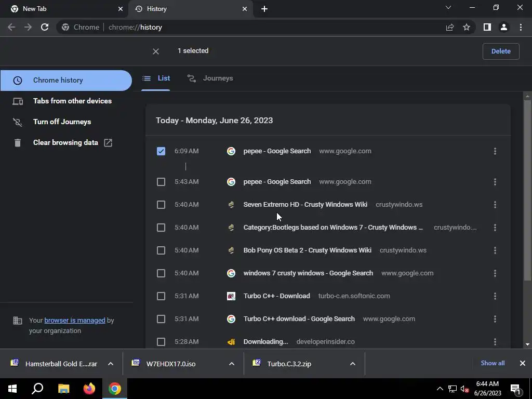Open more actions for 5:43 AM pepee entry
The height and width of the screenshot is (399, 532).
point(495,182)
